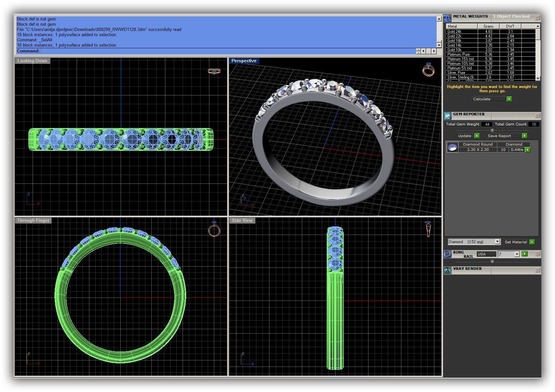This screenshot has width=555, height=392.
Task: Click the Calculate button
Action: pos(489,99)
